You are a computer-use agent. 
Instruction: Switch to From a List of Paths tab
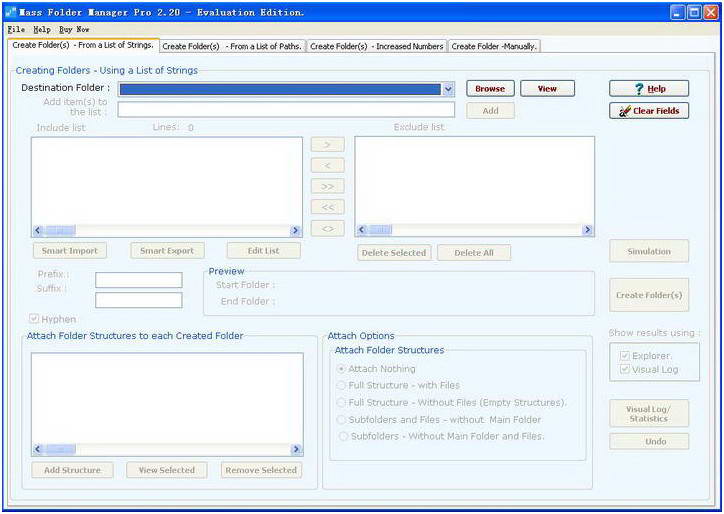[x=232, y=46]
